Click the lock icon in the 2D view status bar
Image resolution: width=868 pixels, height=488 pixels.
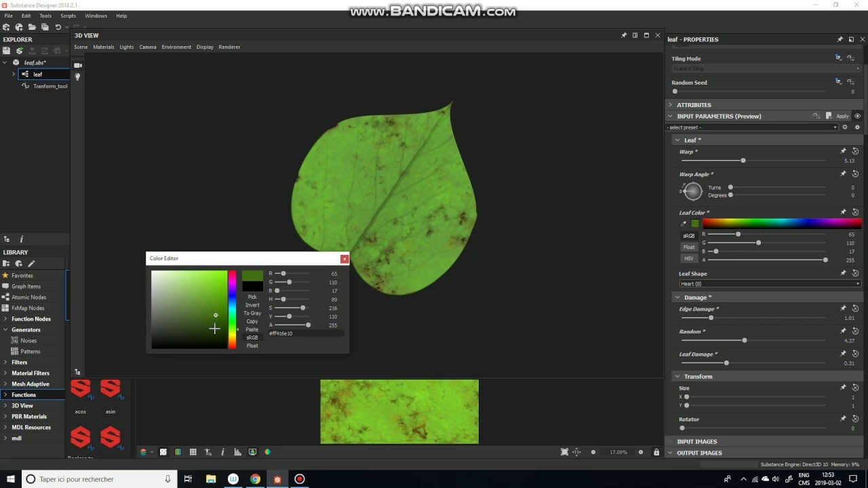tap(656, 451)
